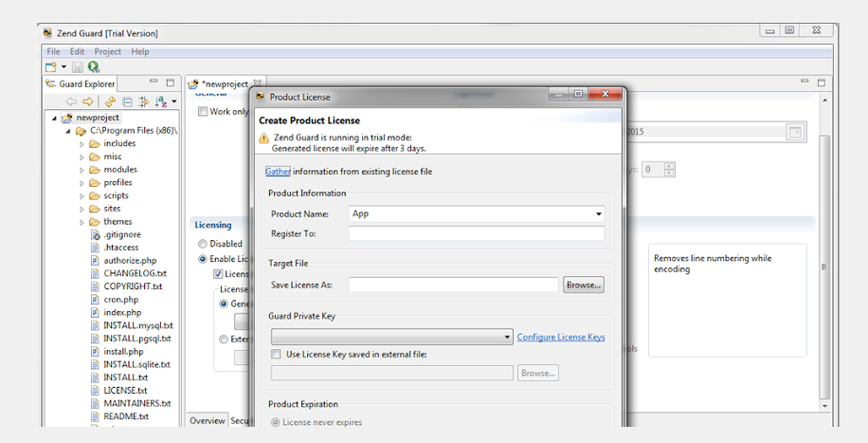Minimize the editor area panel
868x443 pixels.
click(x=805, y=82)
